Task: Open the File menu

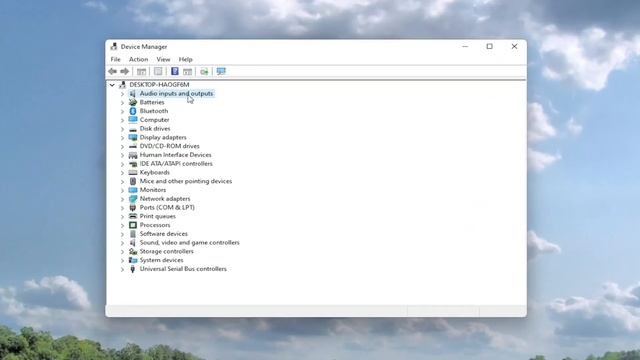Action: (116, 59)
